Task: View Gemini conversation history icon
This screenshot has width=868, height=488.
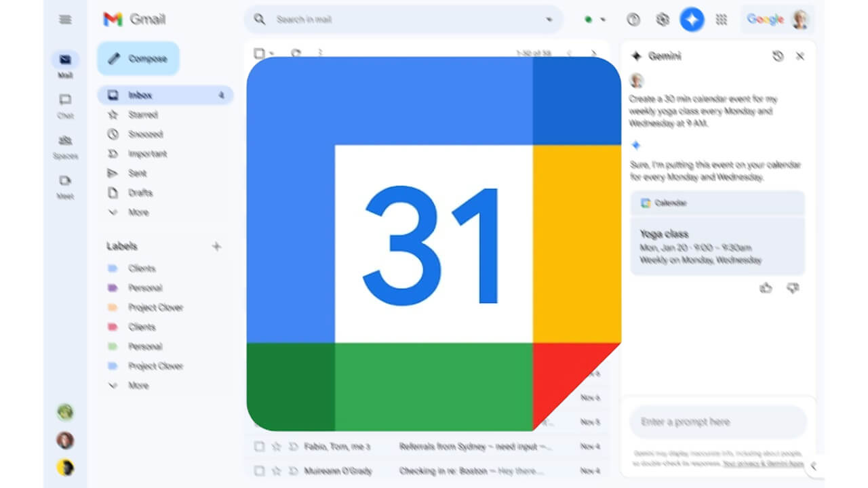Action: coord(777,56)
